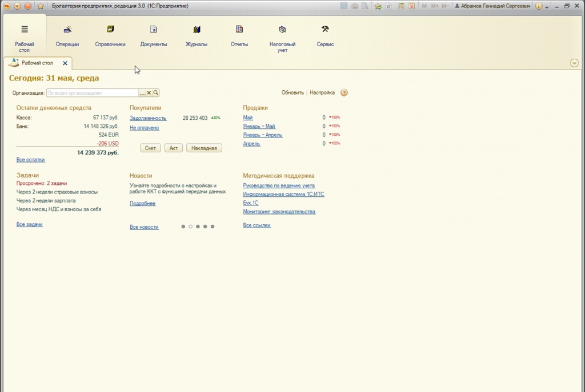
Task: Open the Задолженность link
Action: point(148,118)
